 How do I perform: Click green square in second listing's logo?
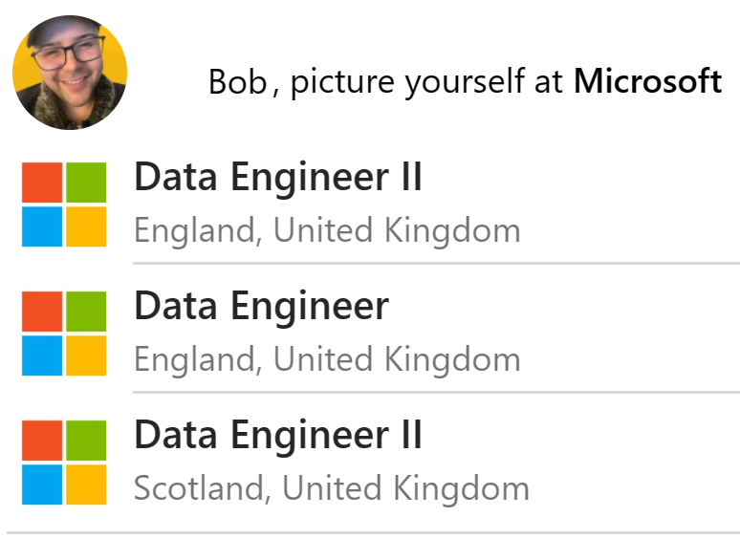pos(86,312)
